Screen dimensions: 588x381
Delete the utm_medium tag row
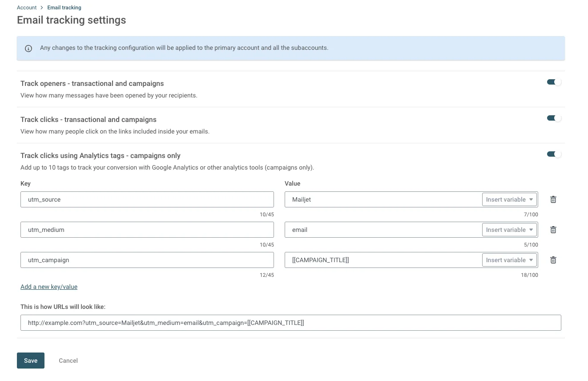tap(553, 230)
